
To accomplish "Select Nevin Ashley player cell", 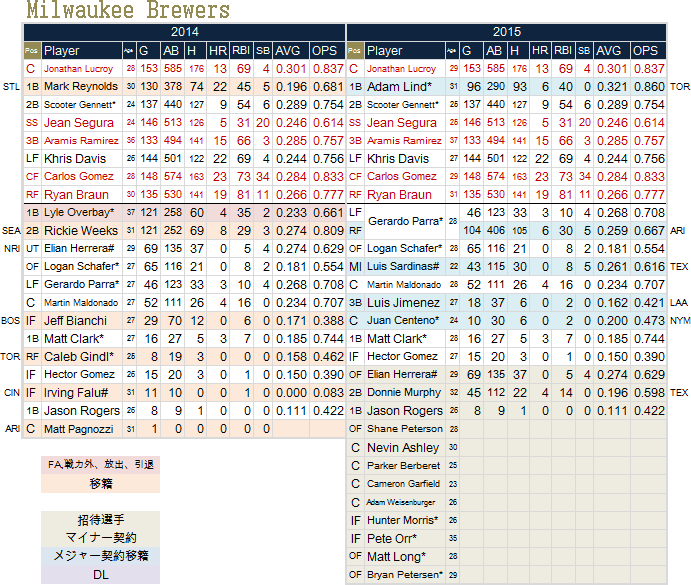I will [x=403, y=447].
